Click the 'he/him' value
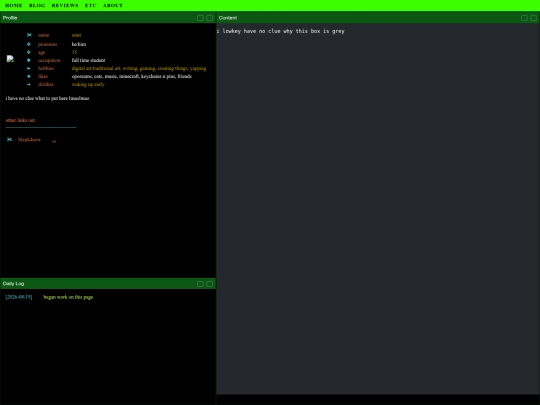The height and width of the screenshot is (405, 540). [79, 44]
